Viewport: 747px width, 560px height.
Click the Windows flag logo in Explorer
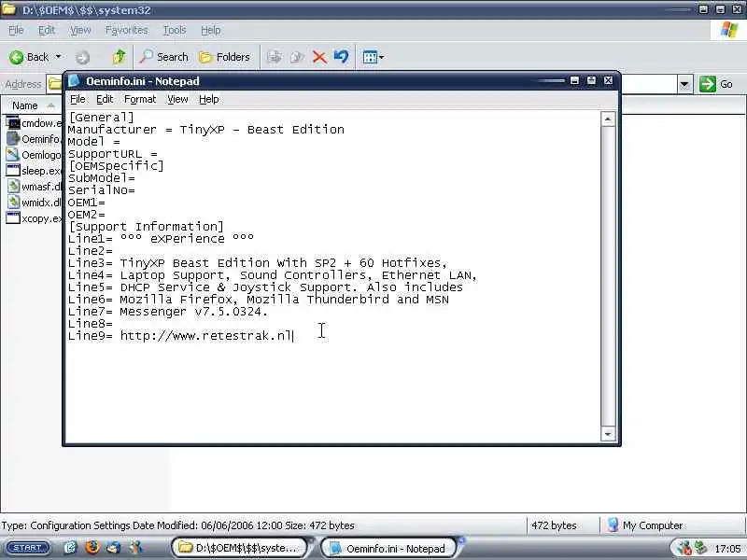(728, 30)
